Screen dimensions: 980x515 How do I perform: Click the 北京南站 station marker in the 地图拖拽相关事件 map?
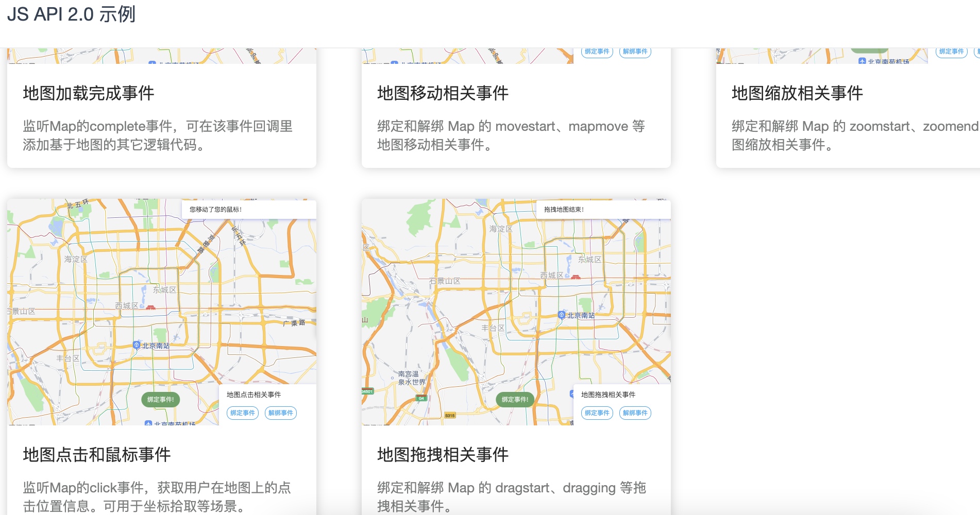562,315
